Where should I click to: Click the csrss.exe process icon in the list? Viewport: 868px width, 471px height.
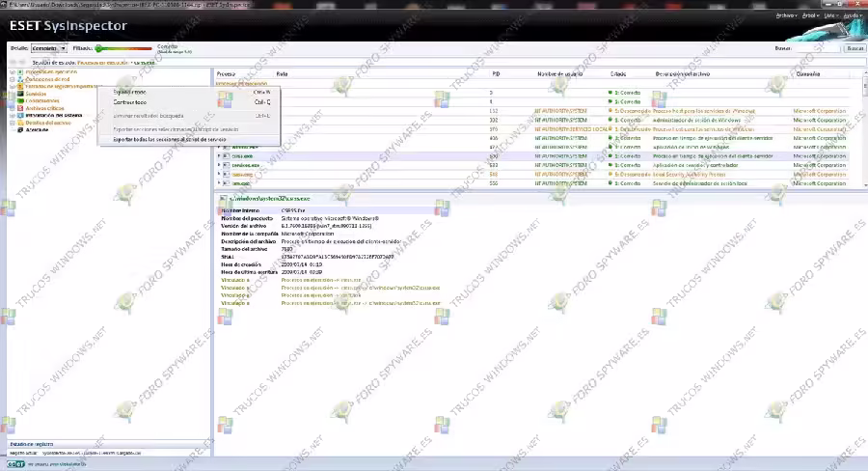click(227, 156)
